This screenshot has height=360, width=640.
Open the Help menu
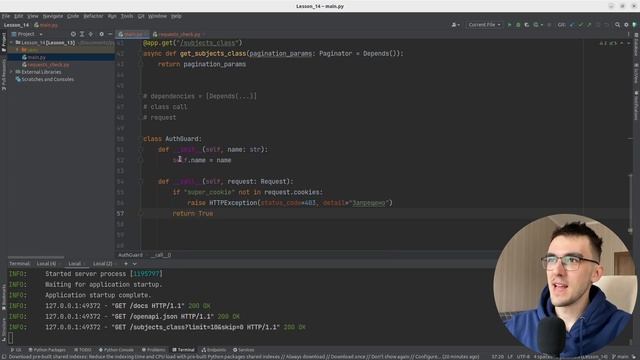pyautogui.click(x=176, y=16)
